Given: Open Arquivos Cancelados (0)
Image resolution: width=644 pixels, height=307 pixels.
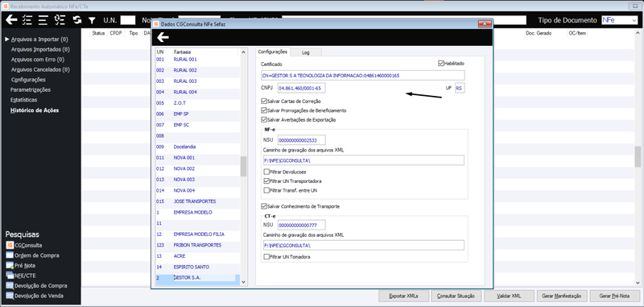Looking at the screenshot, I should pyautogui.click(x=40, y=69).
